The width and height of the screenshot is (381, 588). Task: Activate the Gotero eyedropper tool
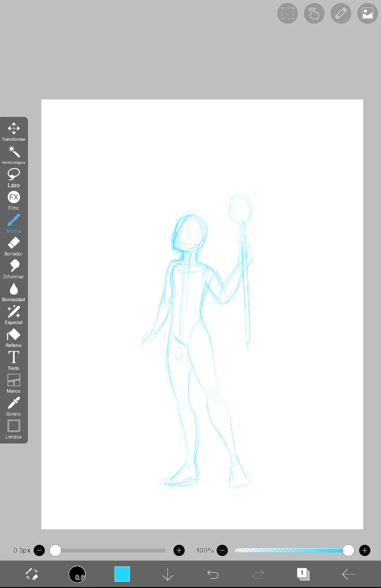click(x=14, y=407)
